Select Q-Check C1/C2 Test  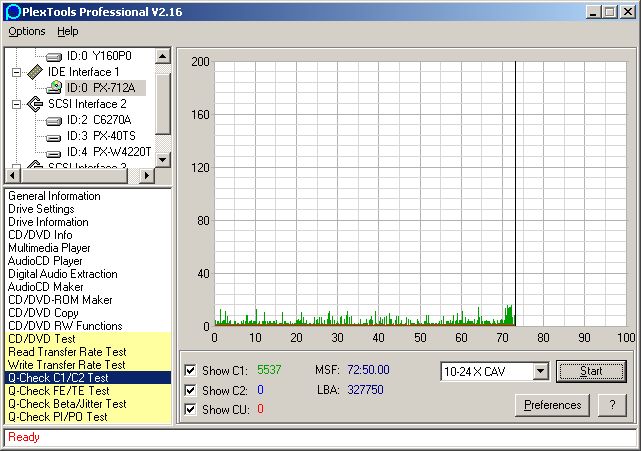tap(88, 378)
